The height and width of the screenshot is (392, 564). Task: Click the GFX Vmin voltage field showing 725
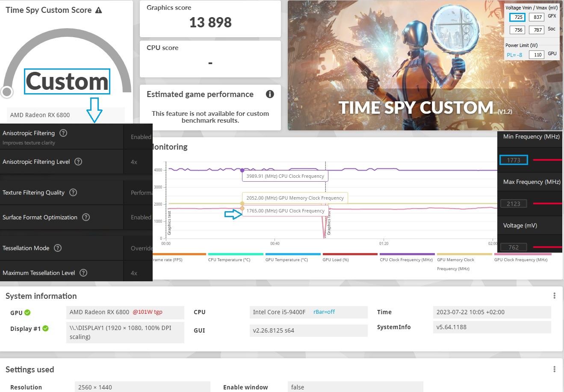point(518,17)
